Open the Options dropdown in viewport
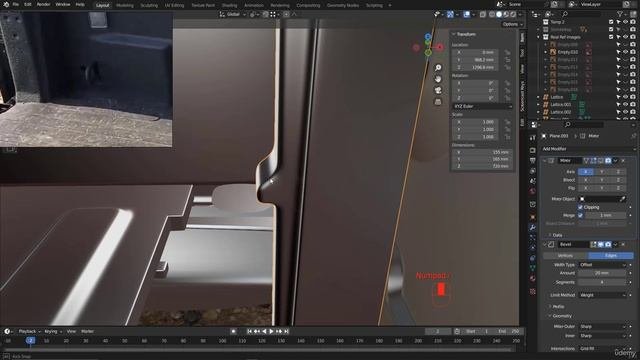Screen dimensions: 640x360 512,24
